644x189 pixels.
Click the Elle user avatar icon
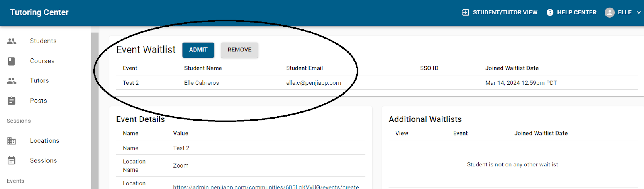609,12
